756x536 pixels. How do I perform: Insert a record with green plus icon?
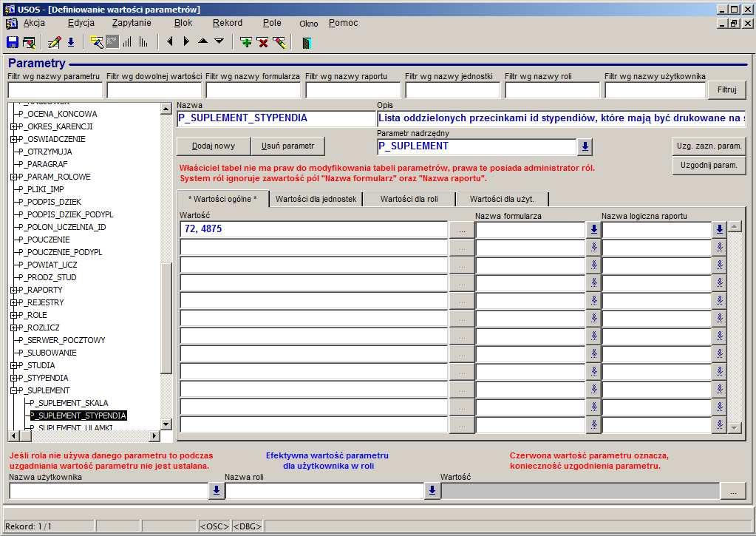(x=246, y=42)
